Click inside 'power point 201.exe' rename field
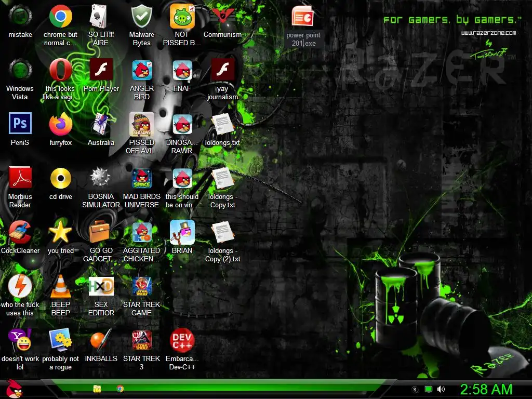 [x=303, y=39]
